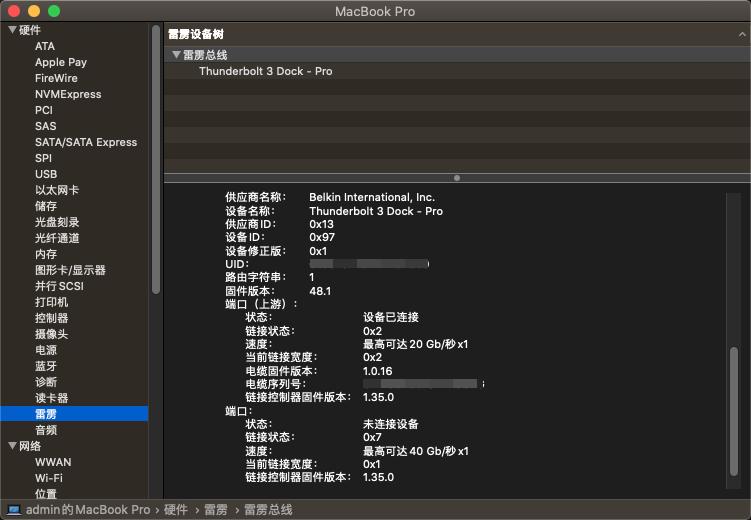The height and width of the screenshot is (520, 751).
Task: Click the 固件版本 value 48.1
Action: click(320, 291)
